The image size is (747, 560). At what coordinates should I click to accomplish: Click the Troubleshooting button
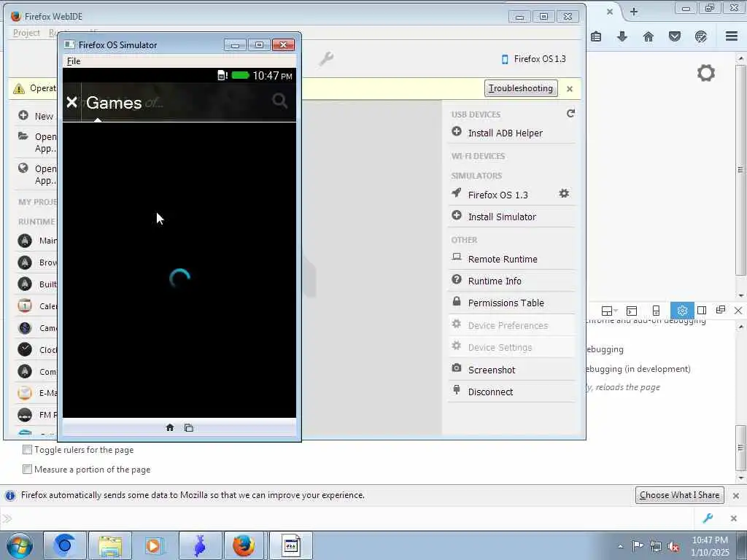pyautogui.click(x=521, y=88)
